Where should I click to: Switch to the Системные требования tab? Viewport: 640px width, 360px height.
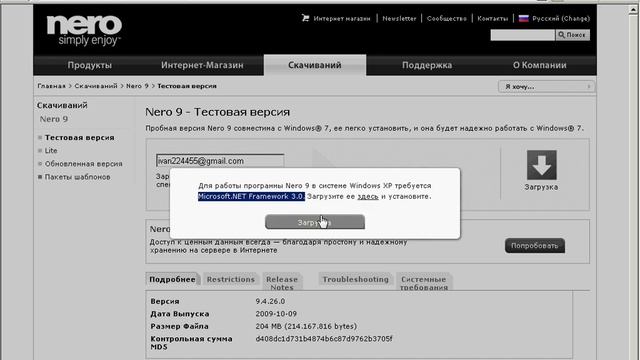(424, 283)
